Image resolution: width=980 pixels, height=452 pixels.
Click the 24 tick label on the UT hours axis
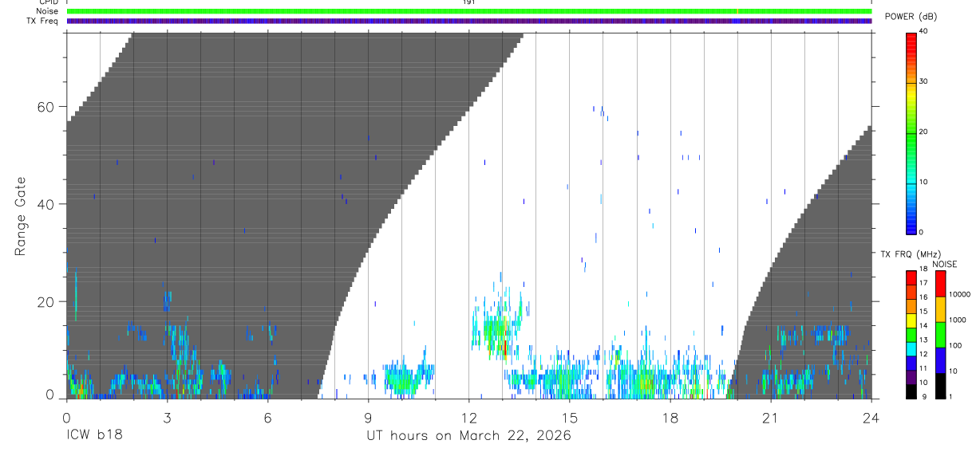pyautogui.click(x=871, y=417)
